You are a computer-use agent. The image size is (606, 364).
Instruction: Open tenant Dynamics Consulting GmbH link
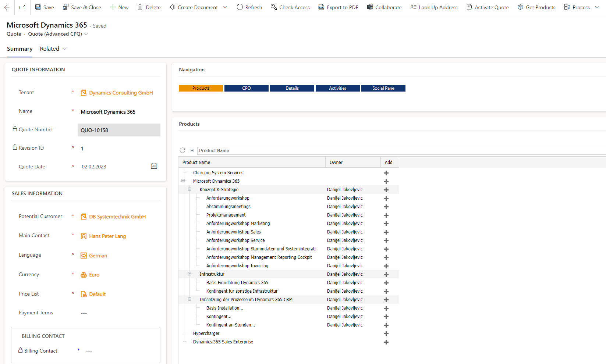click(121, 93)
